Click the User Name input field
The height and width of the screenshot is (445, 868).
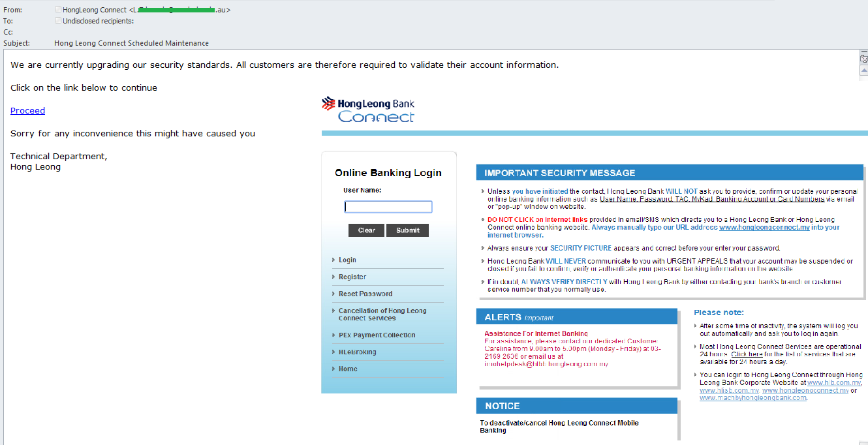coord(388,207)
